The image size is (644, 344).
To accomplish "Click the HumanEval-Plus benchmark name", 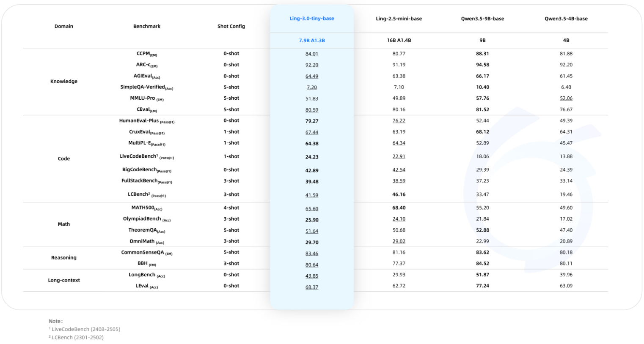I will [x=147, y=121].
